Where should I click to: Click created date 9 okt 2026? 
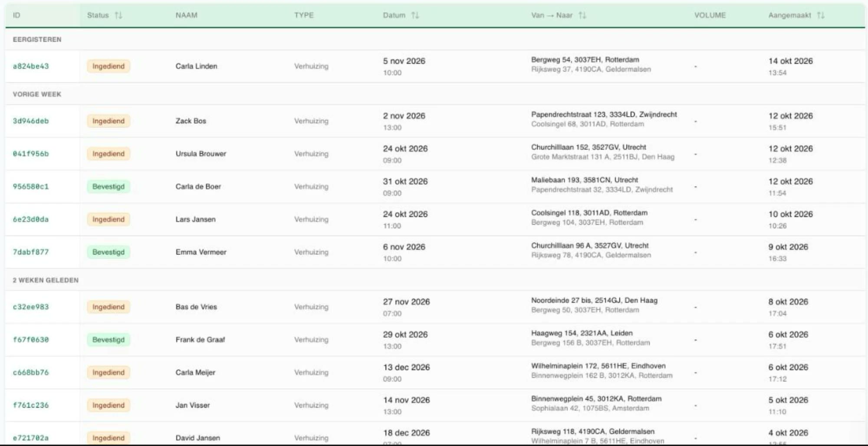coord(788,247)
